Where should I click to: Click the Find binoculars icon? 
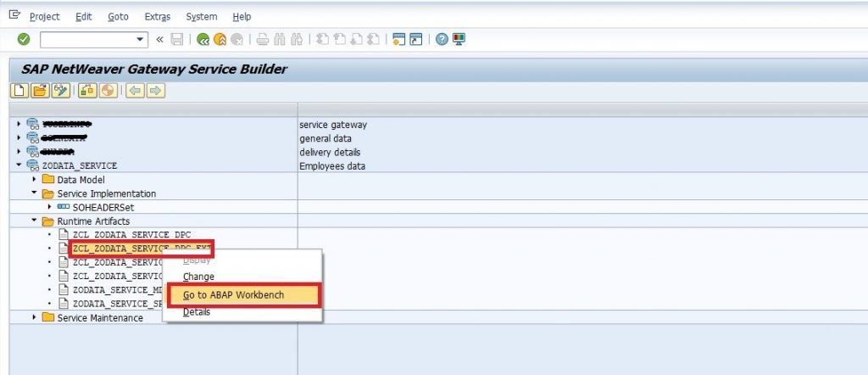tap(280, 39)
